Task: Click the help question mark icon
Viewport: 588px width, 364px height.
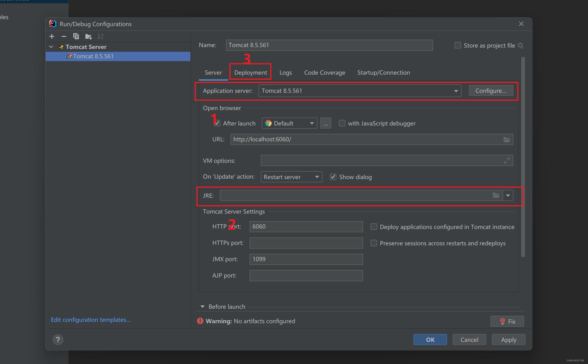Action: click(58, 340)
